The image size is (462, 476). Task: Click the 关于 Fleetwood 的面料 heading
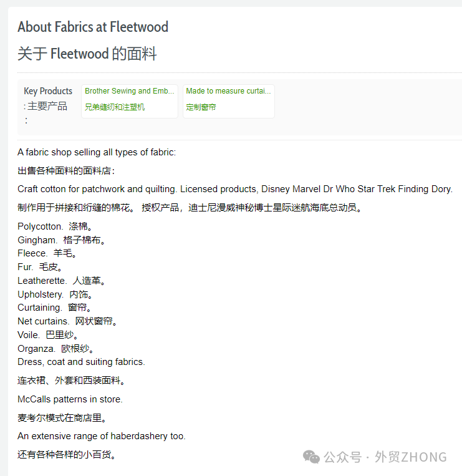(87, 54)
